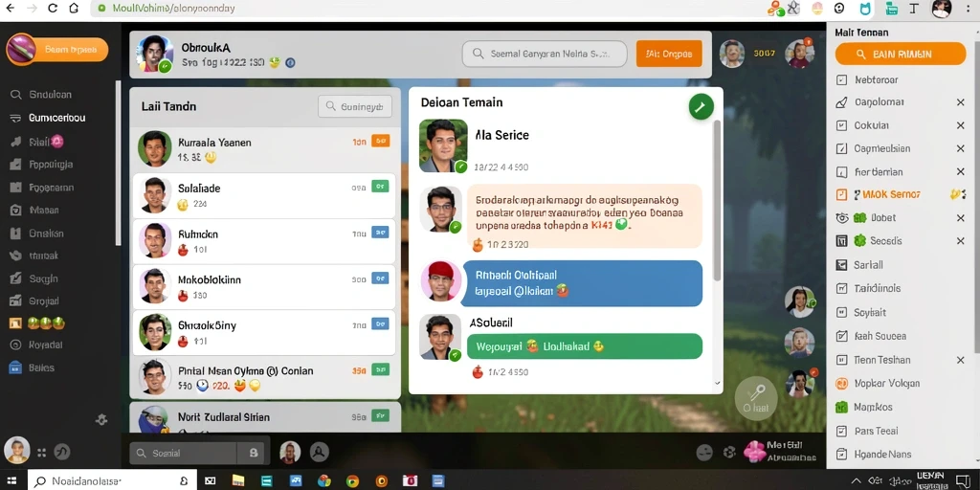Click the orange EAIN RIMBIN search button
980x490 pixels.
pyautogui.click(x=901, y=55)
